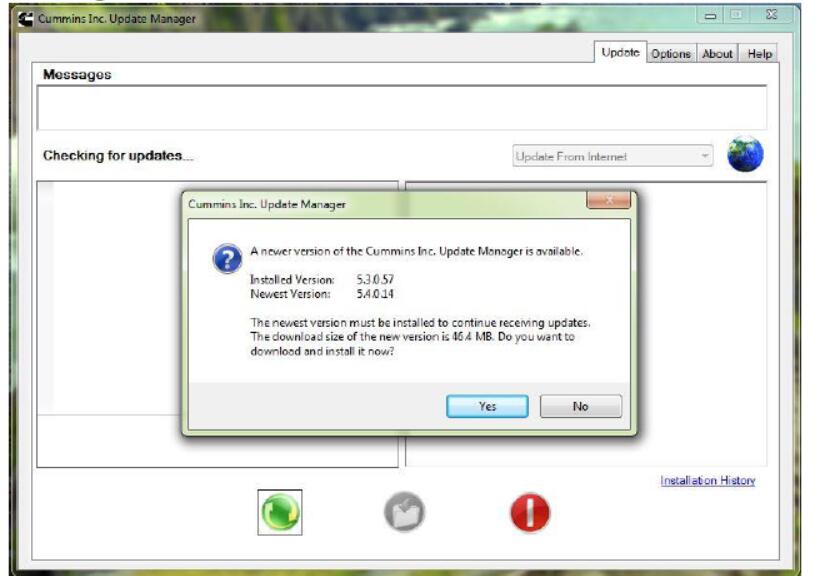Click the gray open folder icon
The image size is (830, 576).
(405, 512)
